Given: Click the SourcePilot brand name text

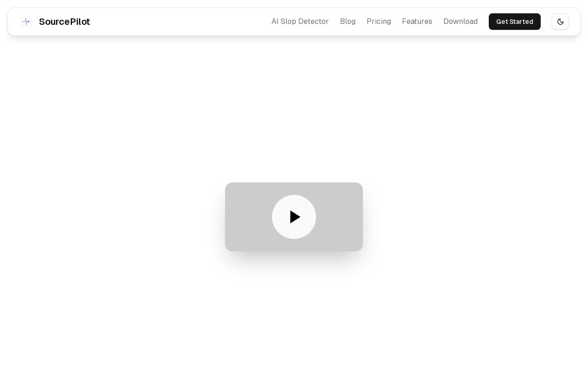Looking at the screenshot, I should click(x=64, y=22).
